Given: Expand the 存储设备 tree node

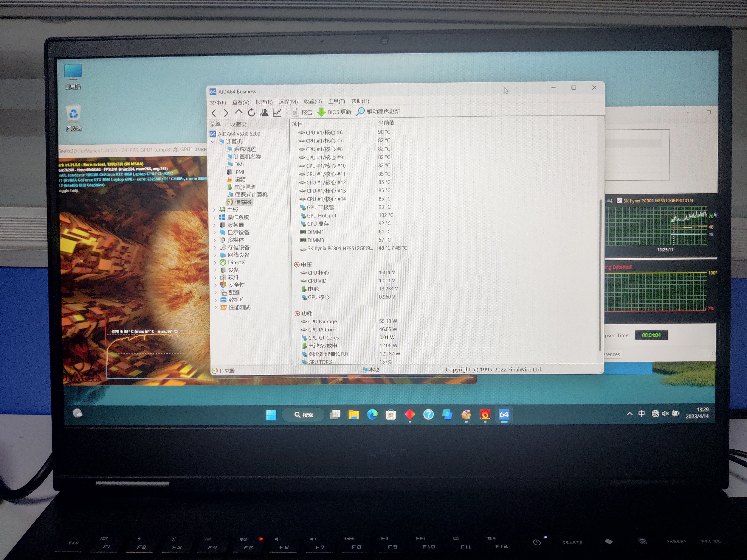Looking at the screenshot, I should click(x=215, y=247).
